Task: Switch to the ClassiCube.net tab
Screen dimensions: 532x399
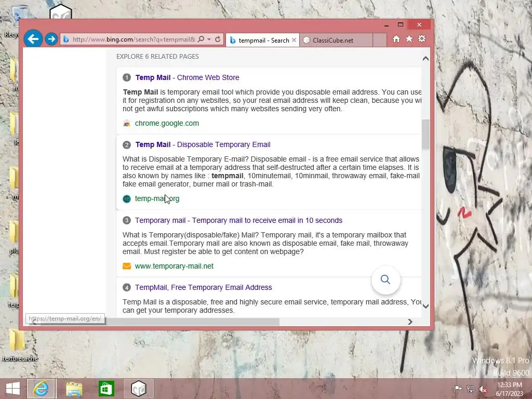Action: [336, 40]
